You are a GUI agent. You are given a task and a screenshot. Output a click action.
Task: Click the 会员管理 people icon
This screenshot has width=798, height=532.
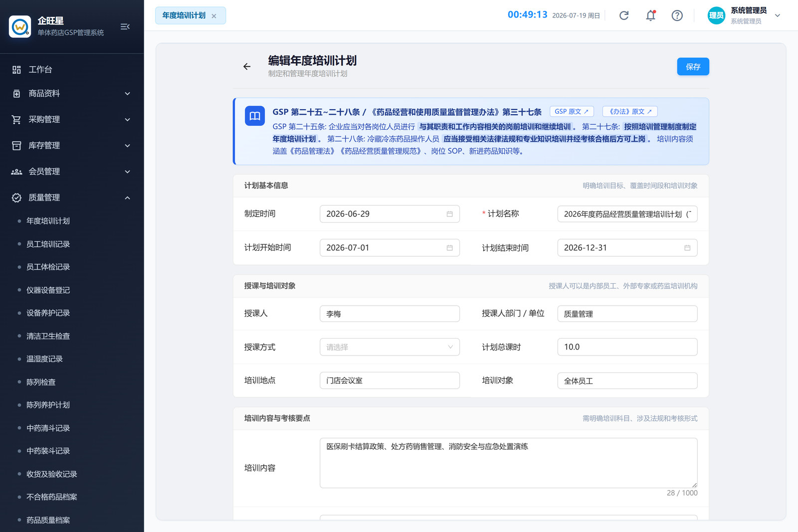pyautogui.click(x=16, y=172)
